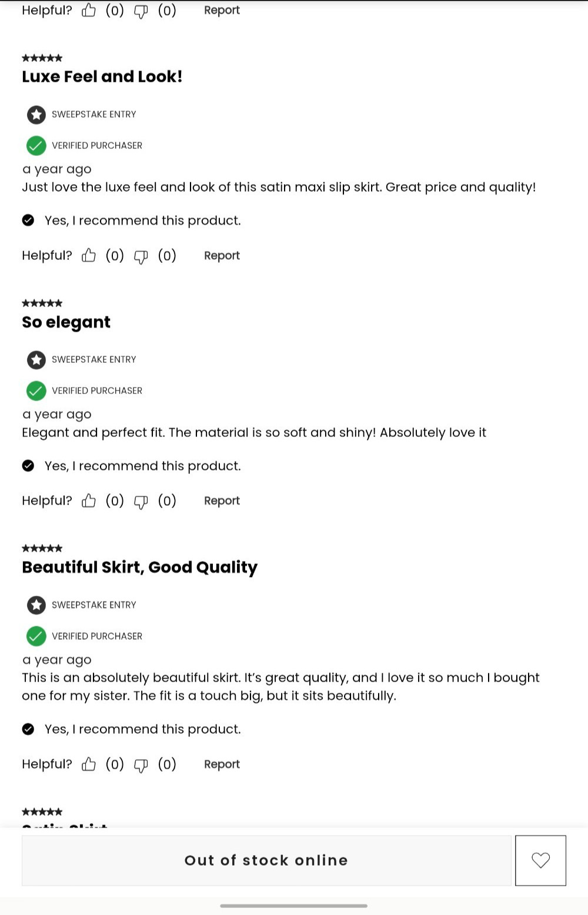Tap the 'Beautiful Skirt, Good Quality' review title

click(x=140, y=567)
